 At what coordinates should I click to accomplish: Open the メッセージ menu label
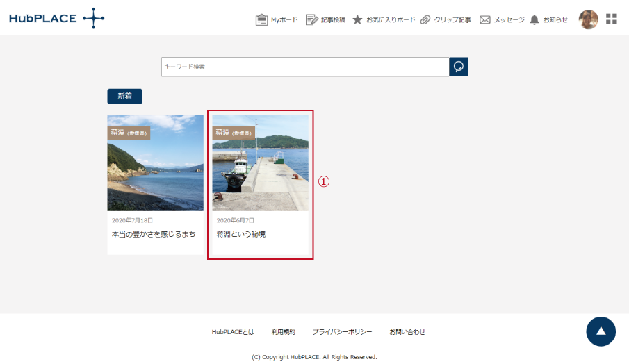(509, 19)
